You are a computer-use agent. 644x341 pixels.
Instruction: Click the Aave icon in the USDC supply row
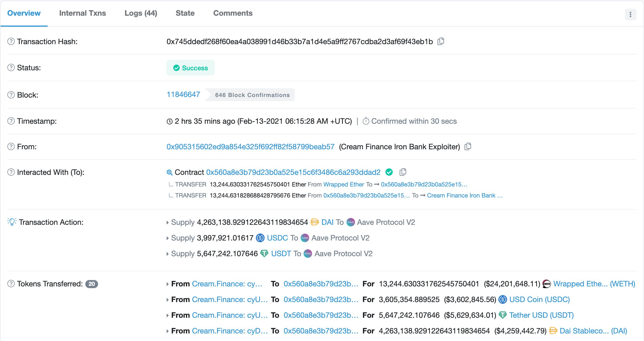pos(305,238)
